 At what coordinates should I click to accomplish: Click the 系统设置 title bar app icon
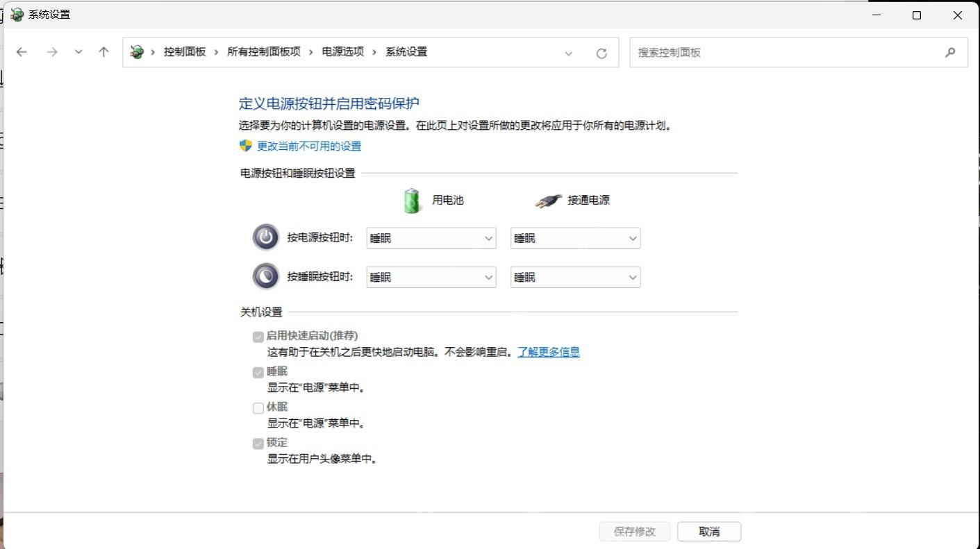point(17,15)
